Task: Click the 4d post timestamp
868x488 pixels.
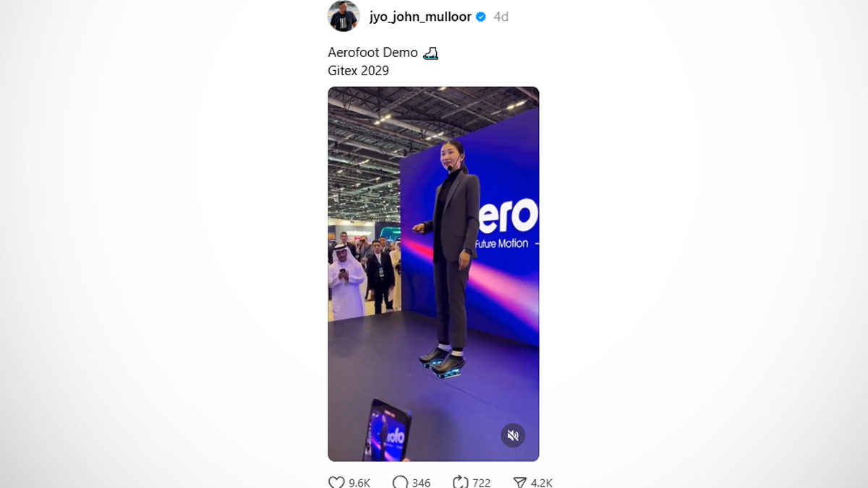Action: tap(501, 17)
